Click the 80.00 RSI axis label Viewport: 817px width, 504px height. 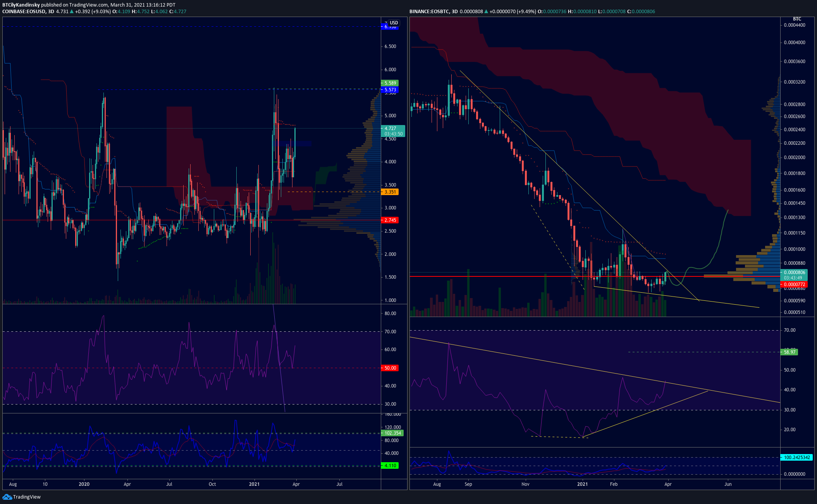pyautogui.click(x=390, y=314)
